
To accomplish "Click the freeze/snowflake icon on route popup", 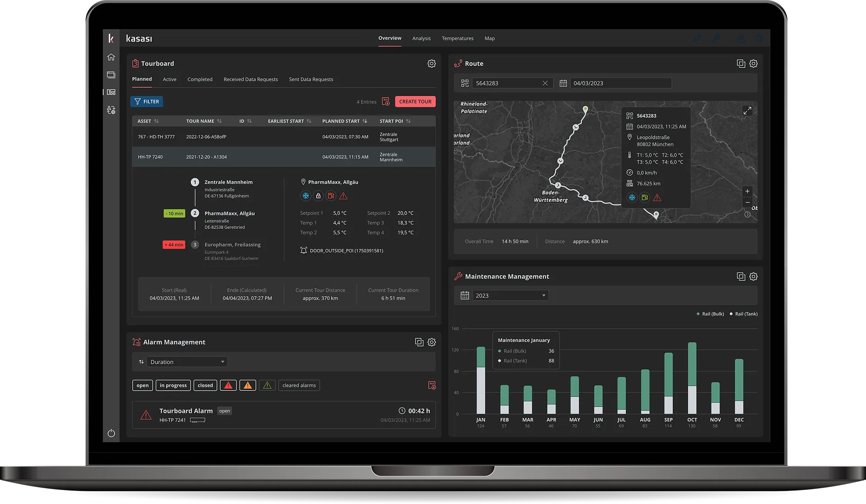I will coord(632,197).
